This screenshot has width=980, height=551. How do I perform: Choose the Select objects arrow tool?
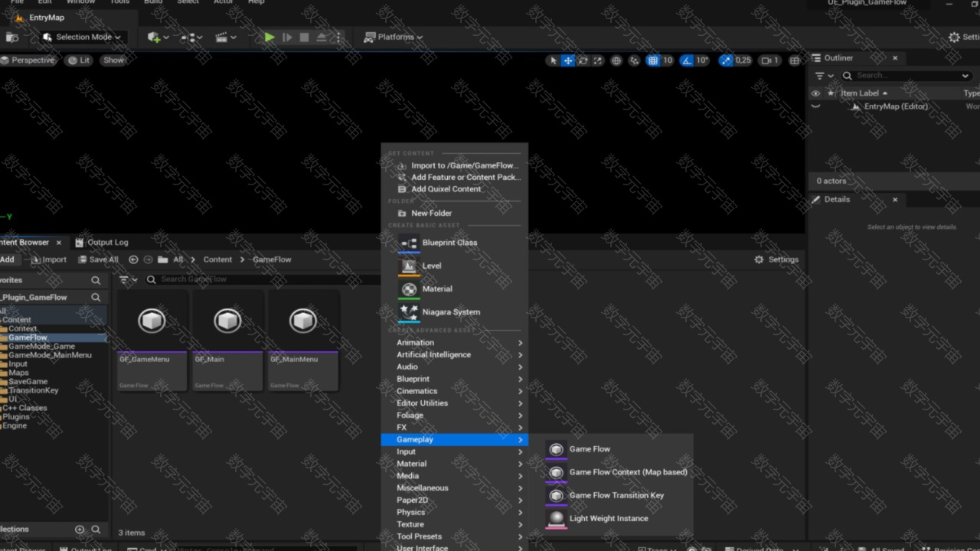click(553, 60)
